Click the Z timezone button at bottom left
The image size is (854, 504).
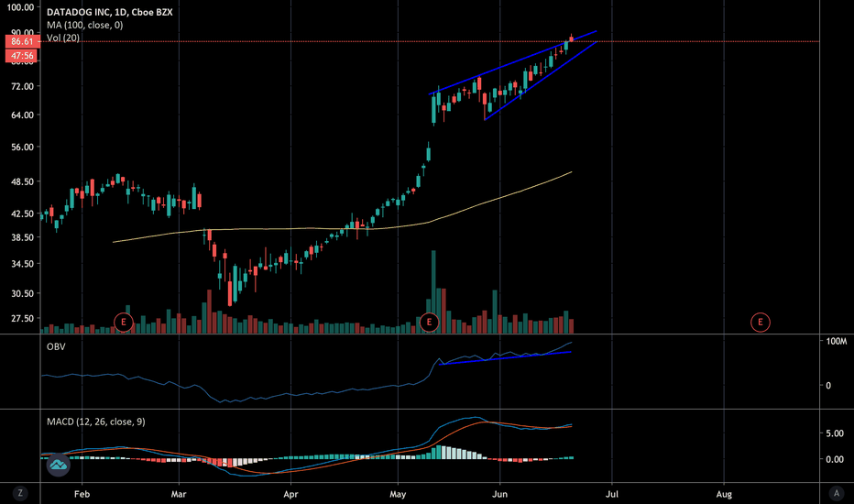click(20, 493)
